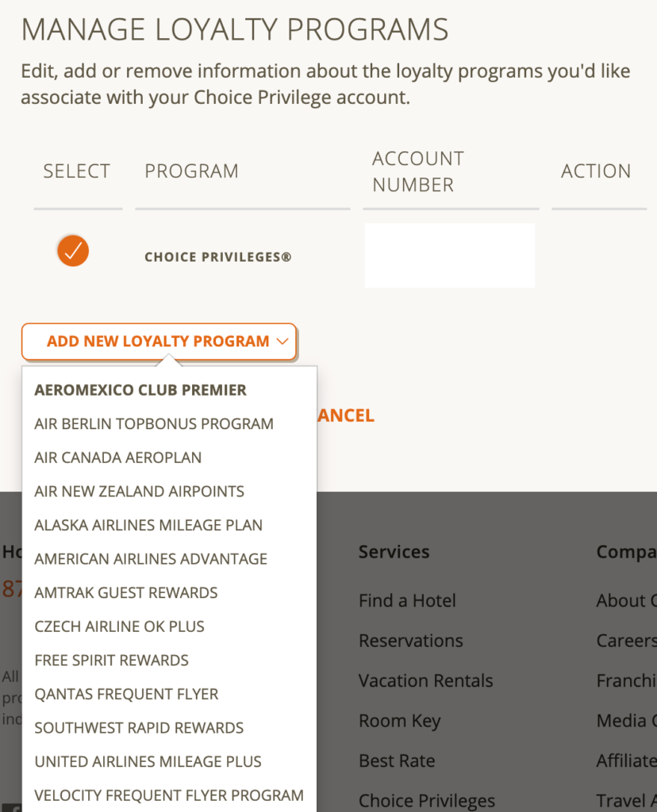Screen dimensions: 657x812
Task: Select United Airlines Mileage Plus
Action: pyautogui.click(x=148, y=761)
